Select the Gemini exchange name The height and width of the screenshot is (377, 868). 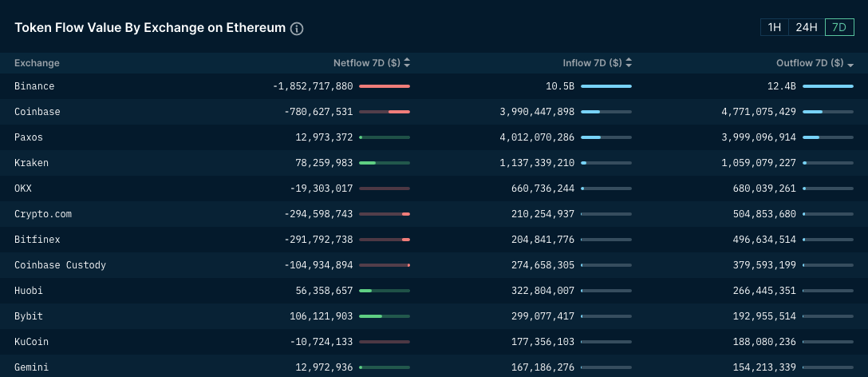(x=31, y=367)
